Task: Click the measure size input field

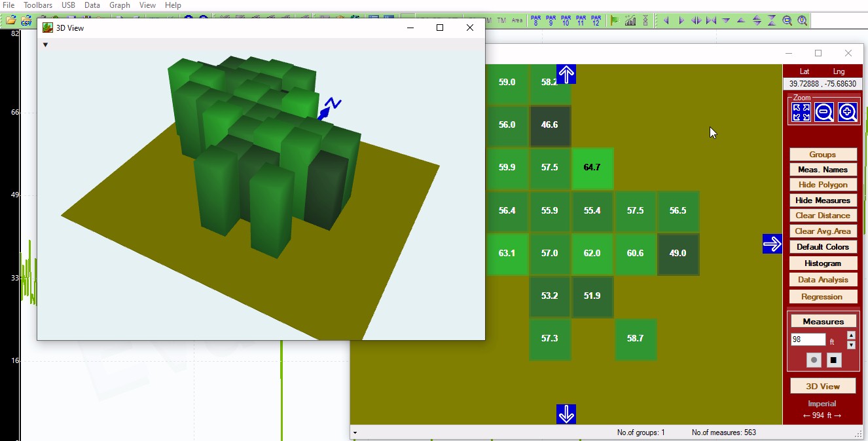Action: pyautogui.click(x=808, y=339)
